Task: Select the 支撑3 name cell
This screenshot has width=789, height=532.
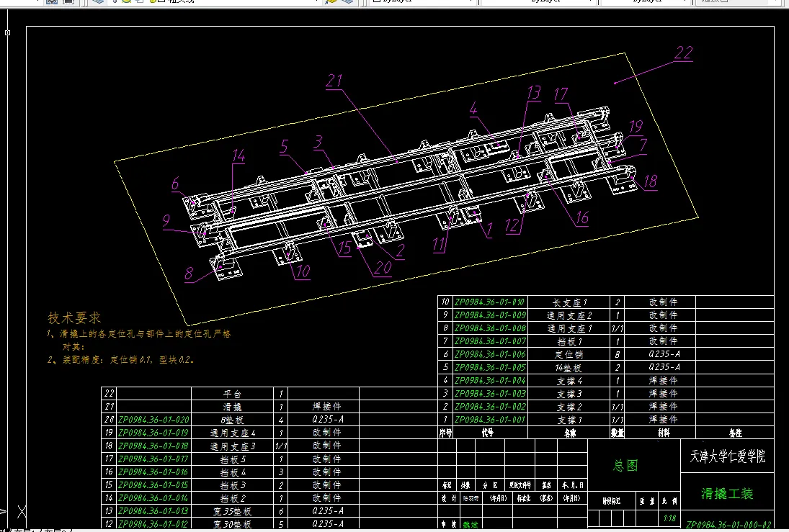Action: click(569, 394)
